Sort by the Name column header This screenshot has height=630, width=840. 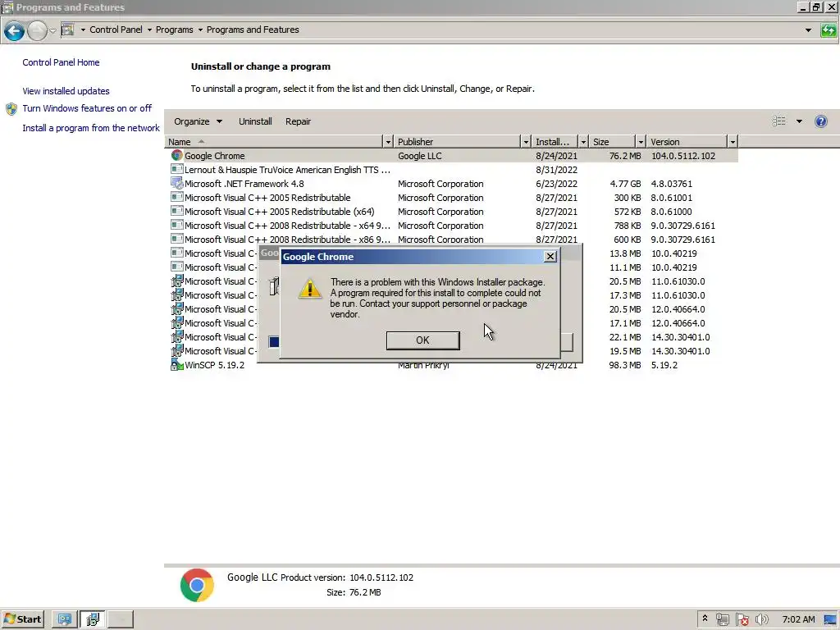tap(274, 142)
